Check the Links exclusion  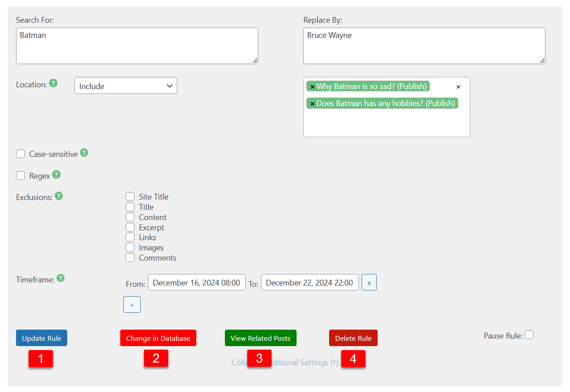click(x=130, y=237)
